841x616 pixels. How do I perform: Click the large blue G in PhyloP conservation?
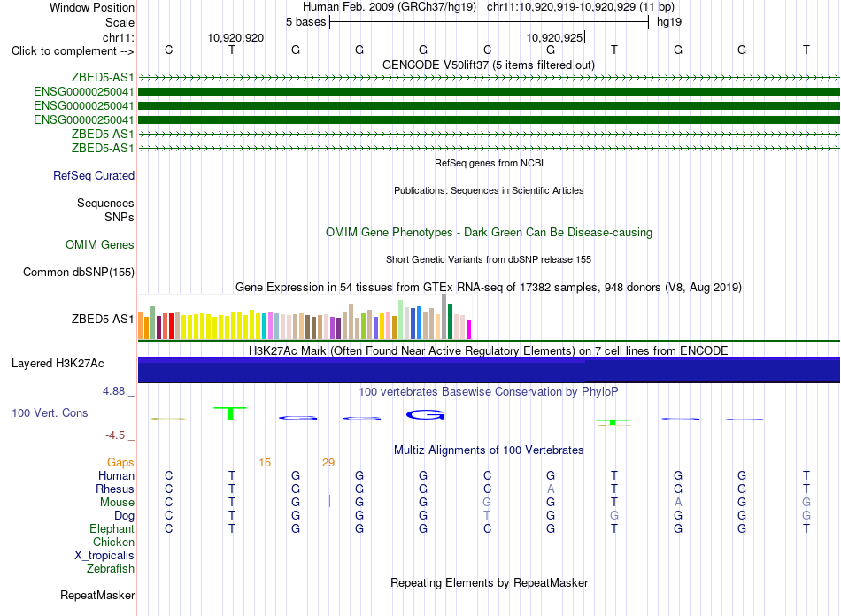425,414
